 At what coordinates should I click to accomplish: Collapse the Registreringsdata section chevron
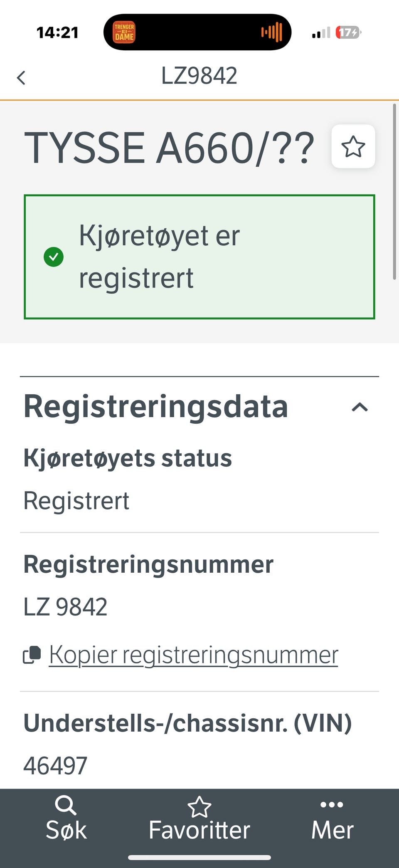pos(360,407)
